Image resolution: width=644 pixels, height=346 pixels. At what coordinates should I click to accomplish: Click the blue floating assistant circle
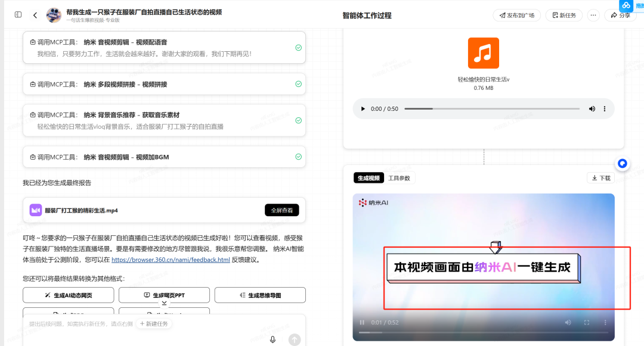pyautogui.click(x=623, y=164)
